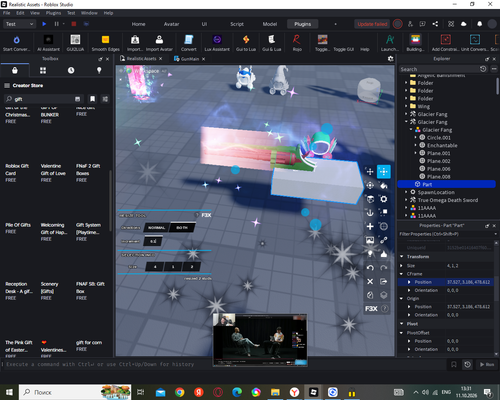Select Roblox Gift Card asset
Image resolution: width=500 pixels, height=400 pixels.
click(x=17, y=173)
